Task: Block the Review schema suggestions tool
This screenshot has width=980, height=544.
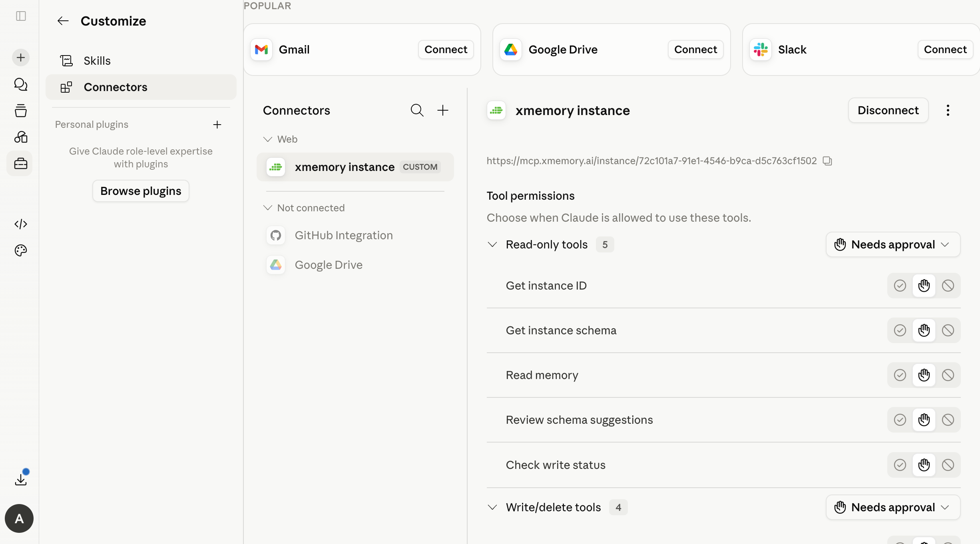Action: [x=948, y=420]
